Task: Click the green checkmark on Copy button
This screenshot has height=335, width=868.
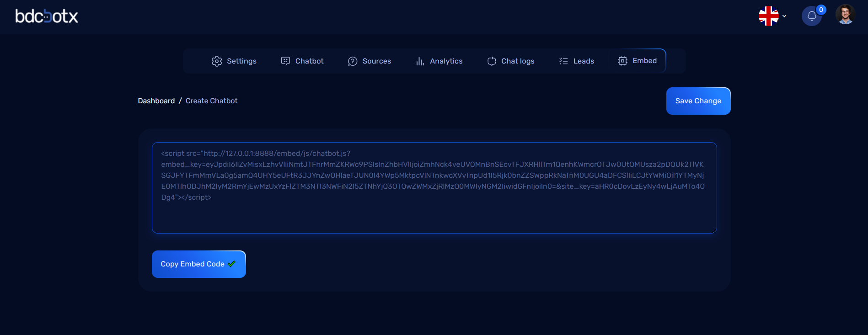Action: click(x=231, y=264)
